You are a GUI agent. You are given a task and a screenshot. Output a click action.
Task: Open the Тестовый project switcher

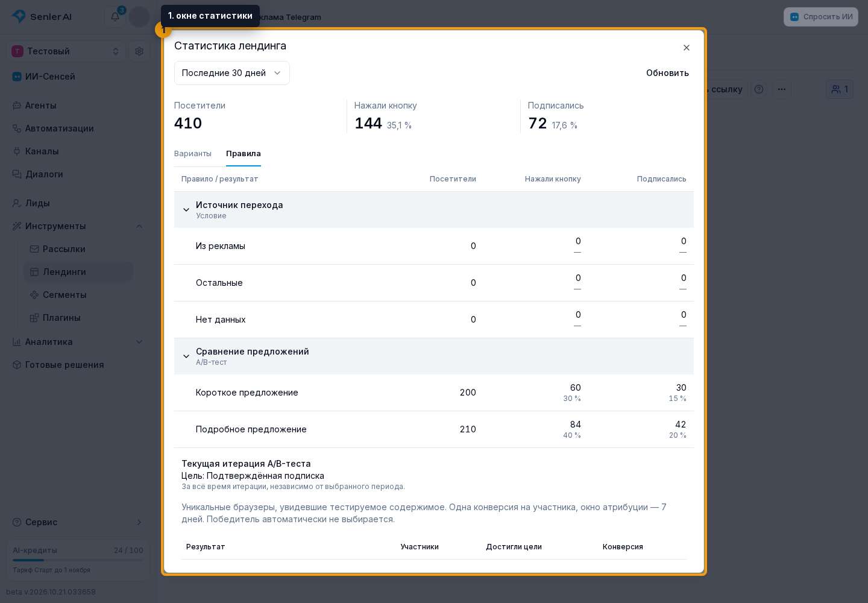66,51
